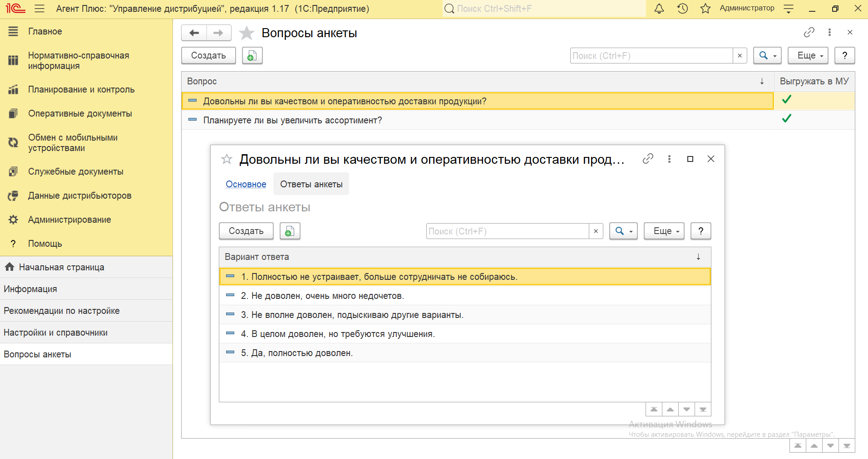
Task: Toggle Выгружать в МУ for assortment question
Action: point(787,118)
